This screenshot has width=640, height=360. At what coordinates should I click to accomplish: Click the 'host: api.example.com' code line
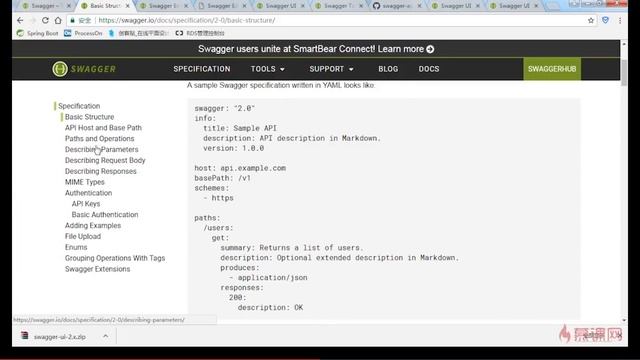[240, 168]
